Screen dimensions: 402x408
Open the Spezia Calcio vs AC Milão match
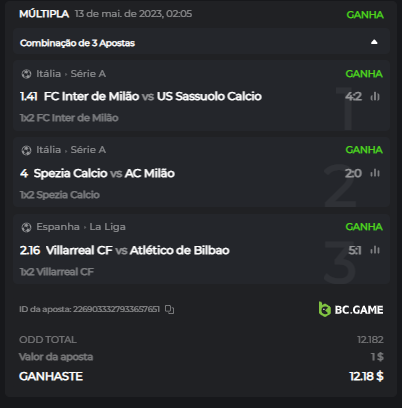coord(104,173)
